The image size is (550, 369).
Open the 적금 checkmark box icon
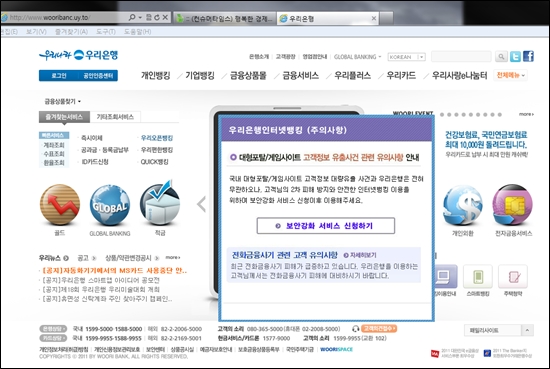[x=160, y=203]
